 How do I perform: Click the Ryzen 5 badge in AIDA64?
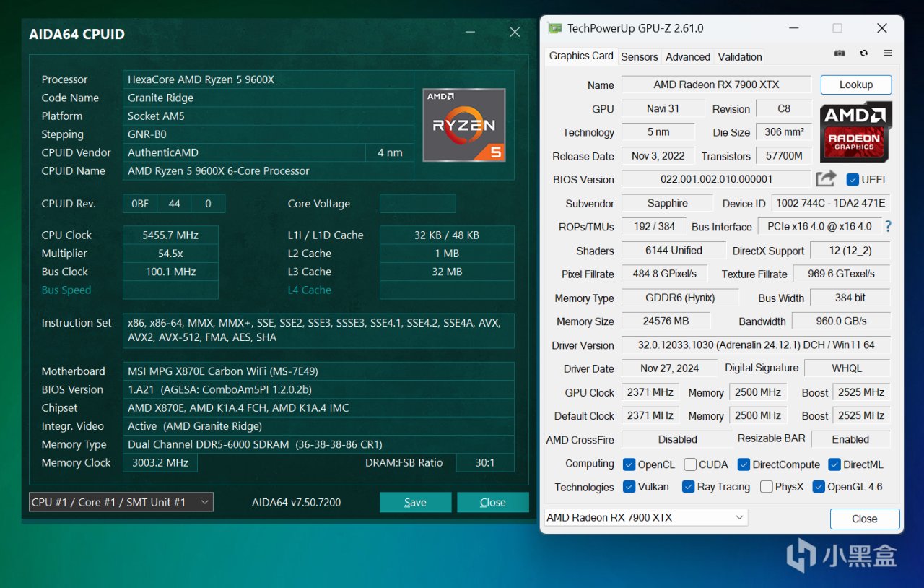pyautogui.click(x=464, y=124)
